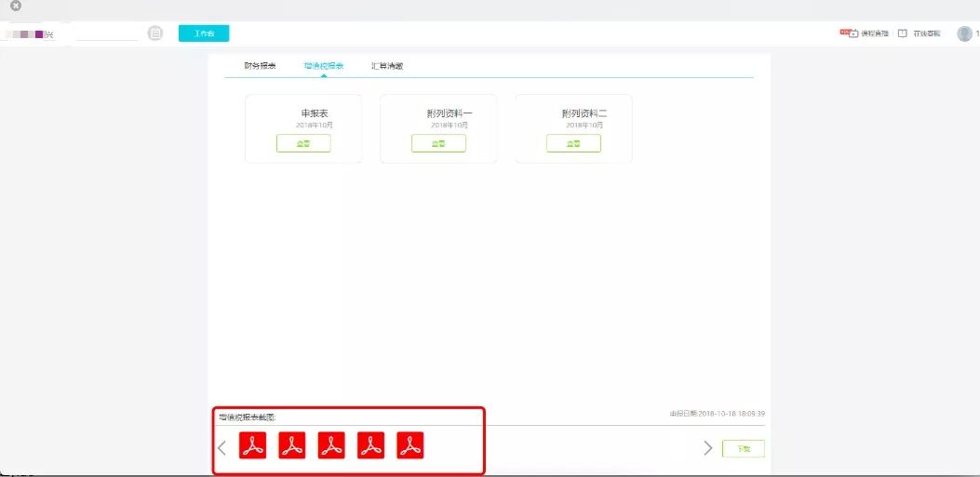Click the user avatar in top right
Image resolution: width=980 pixels, height=477 pixels.
964,33
